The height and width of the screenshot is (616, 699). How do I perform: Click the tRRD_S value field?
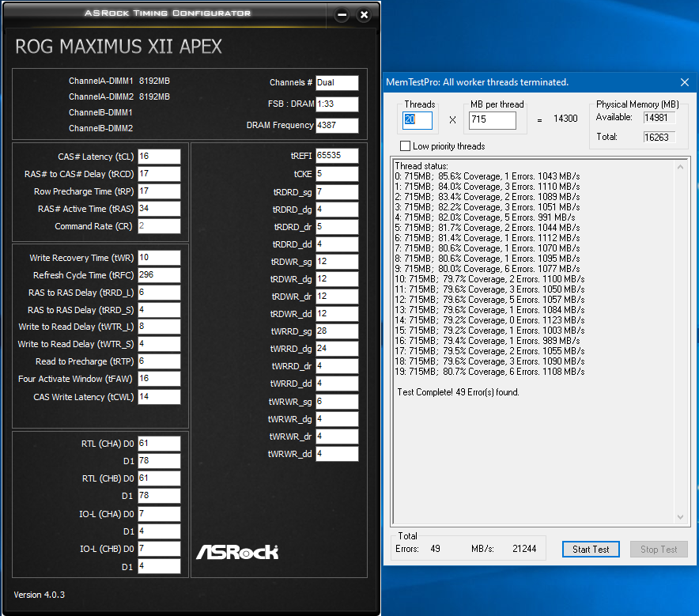[x=159, y=310]
